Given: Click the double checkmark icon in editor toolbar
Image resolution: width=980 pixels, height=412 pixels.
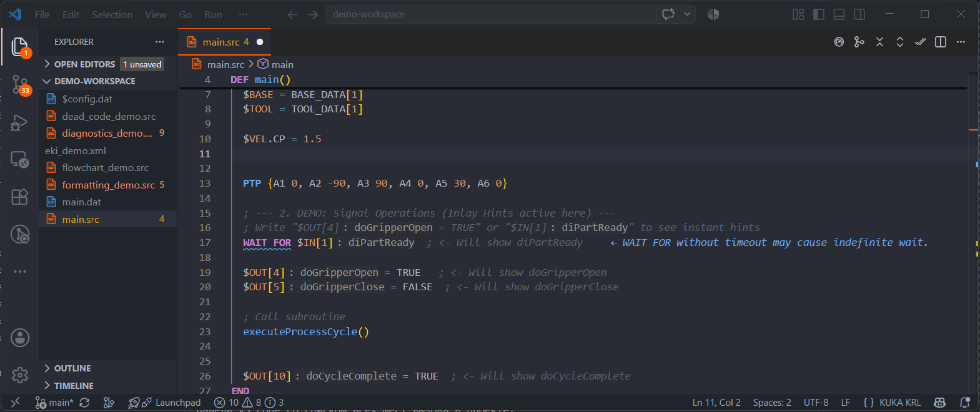Looking at the screenshot, I should tap(920, 42).
